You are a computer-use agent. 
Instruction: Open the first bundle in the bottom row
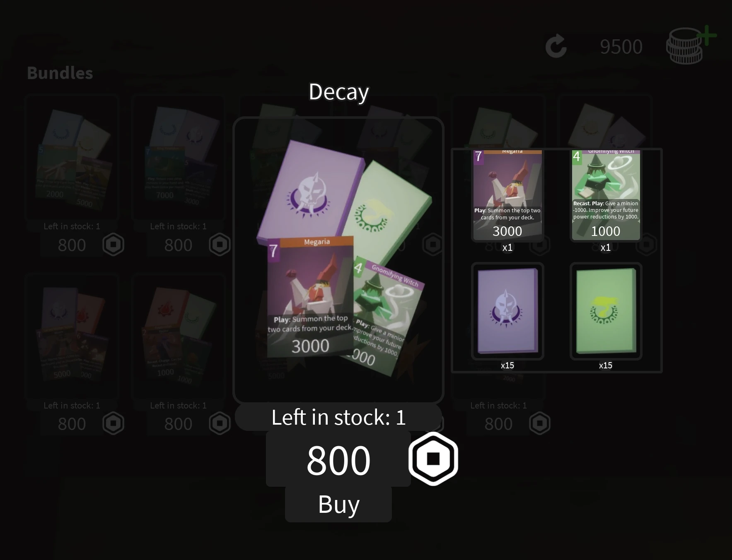coord(72,336)
